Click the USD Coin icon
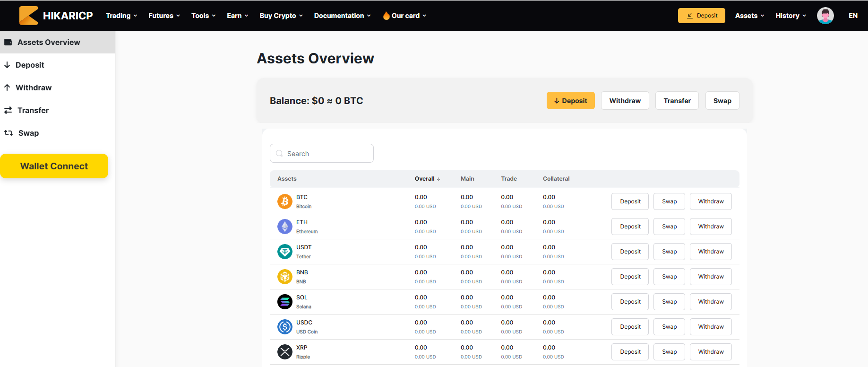The height and width of the screenshot is (367, 868). coord(285,327)
